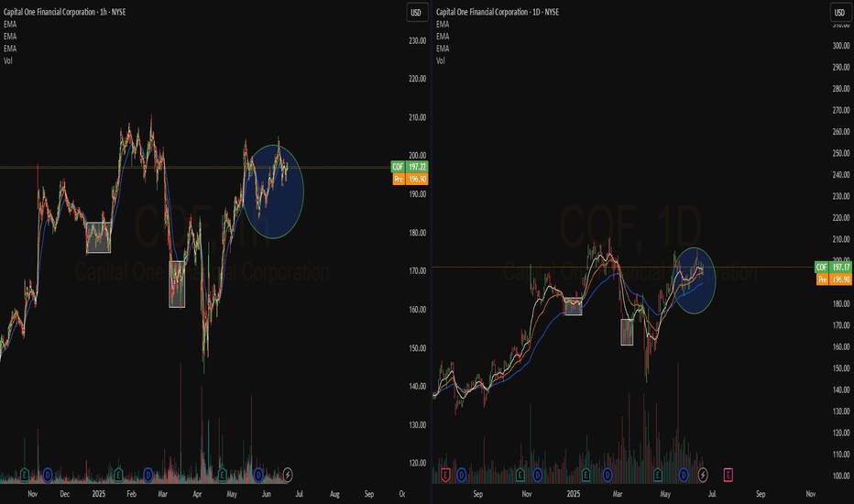854x504 pixels.
Task: Select the late-May dividend marker on the 1h chart
Action: coord(258,475)
